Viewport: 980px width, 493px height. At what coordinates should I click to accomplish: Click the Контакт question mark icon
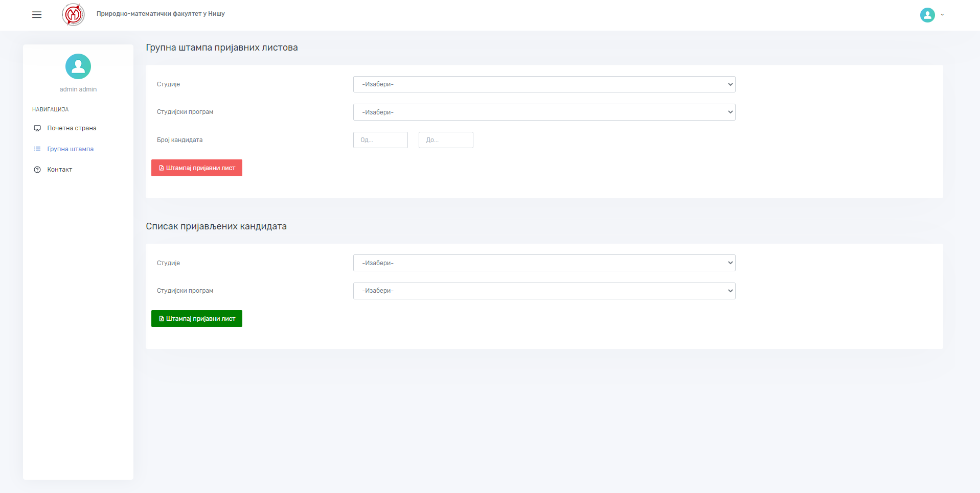point(37,170)
